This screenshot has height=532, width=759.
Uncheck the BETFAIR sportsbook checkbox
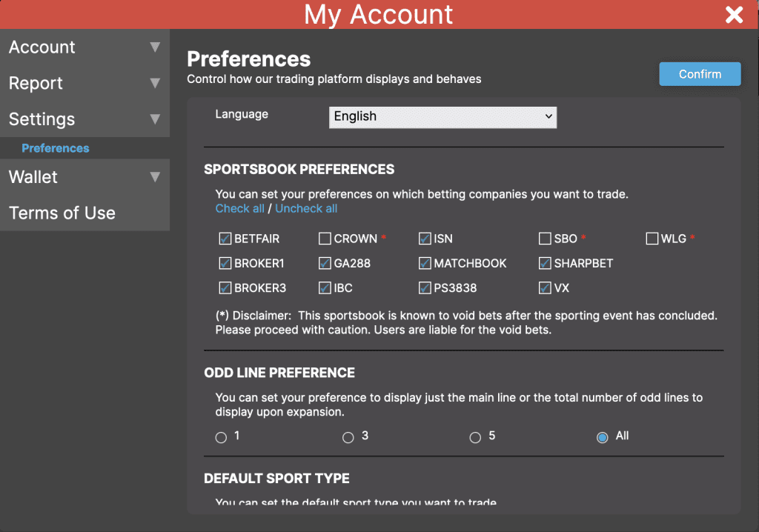click(x=225, y=239)
